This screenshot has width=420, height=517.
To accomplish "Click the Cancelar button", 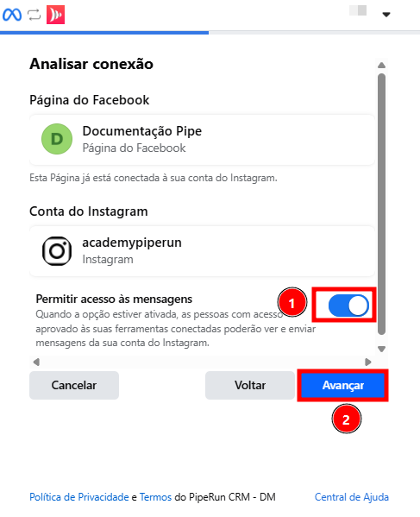I will [x=74, y=385].
